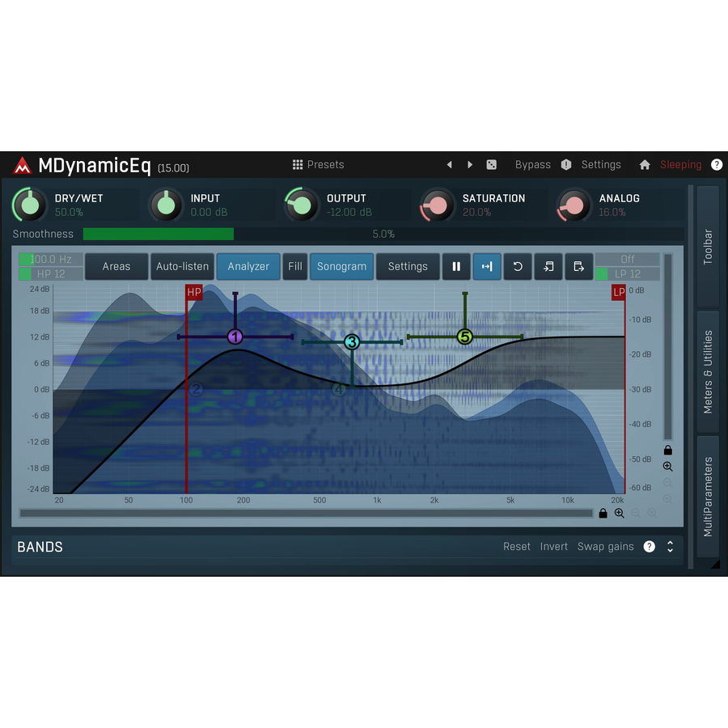Click the 100.0 Hz high-pass frequency field
The image size is (728, 728).
[51, 259]
